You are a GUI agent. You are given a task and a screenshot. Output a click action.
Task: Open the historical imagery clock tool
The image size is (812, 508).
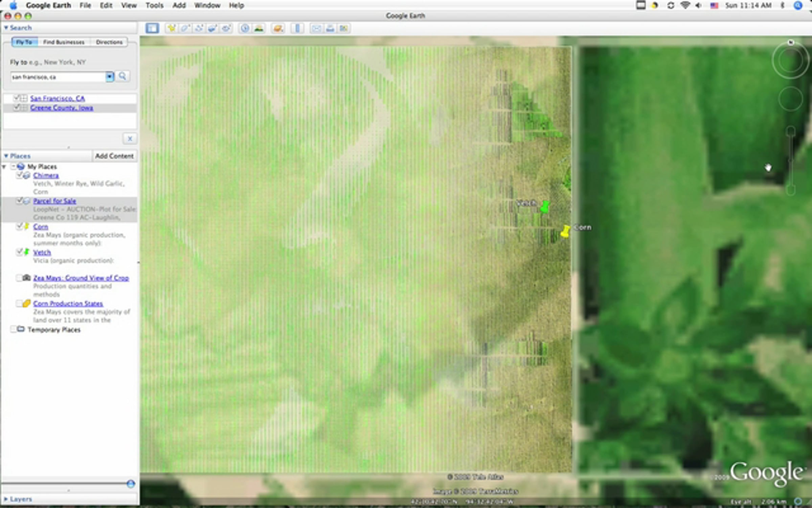pos(245,28)
